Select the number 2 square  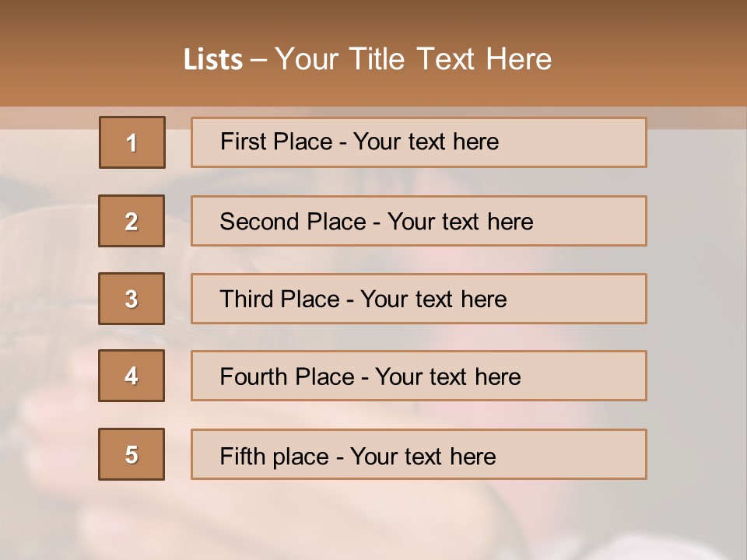pyautogui.click(x=132, y=221)
